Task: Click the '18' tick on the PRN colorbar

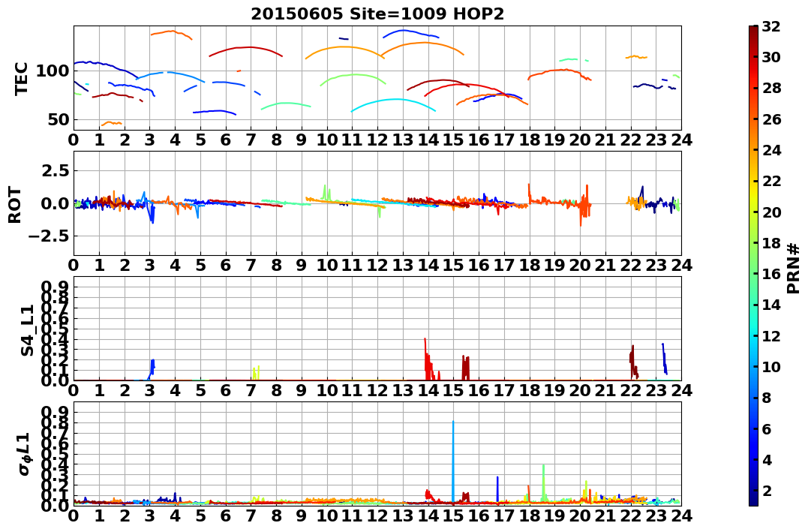Action: coord(771,243)
